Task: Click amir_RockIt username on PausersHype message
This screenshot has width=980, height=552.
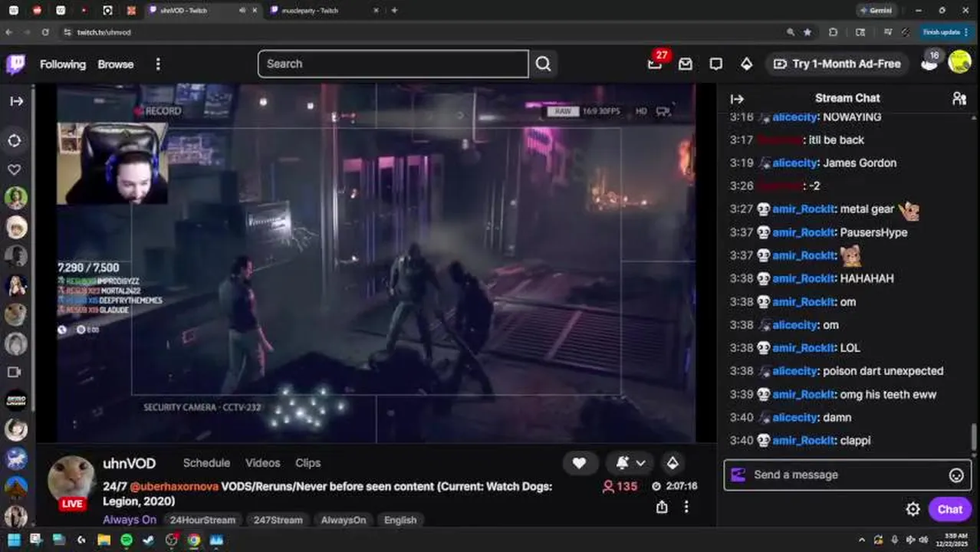Action: click(804, 232)
